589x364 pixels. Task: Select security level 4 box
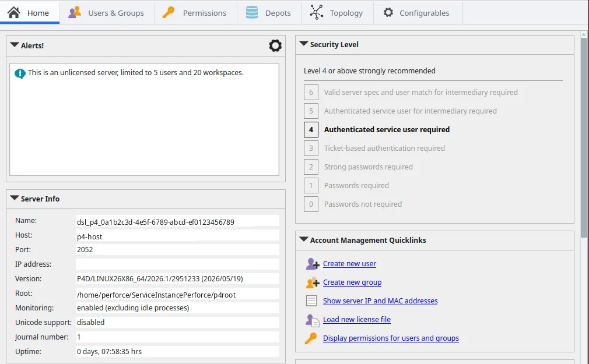tap(311, 130)
